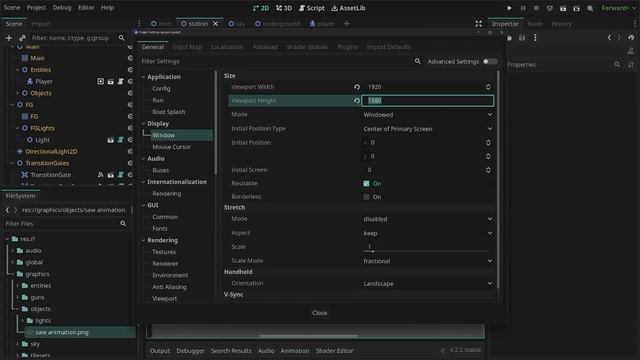Switch to the Localization tab
640x360 pixels.
[x=227, y=47]
